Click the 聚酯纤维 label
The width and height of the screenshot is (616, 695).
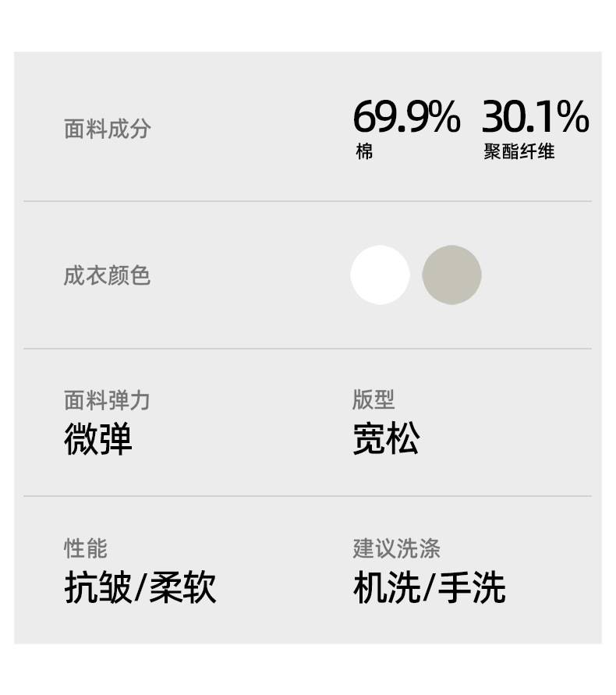519,152
